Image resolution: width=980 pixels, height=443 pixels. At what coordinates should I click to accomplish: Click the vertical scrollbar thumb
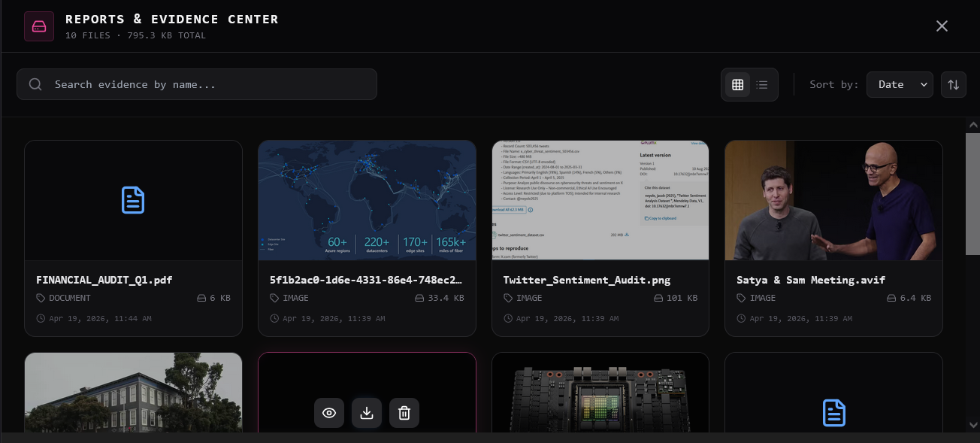click(972, 194)
